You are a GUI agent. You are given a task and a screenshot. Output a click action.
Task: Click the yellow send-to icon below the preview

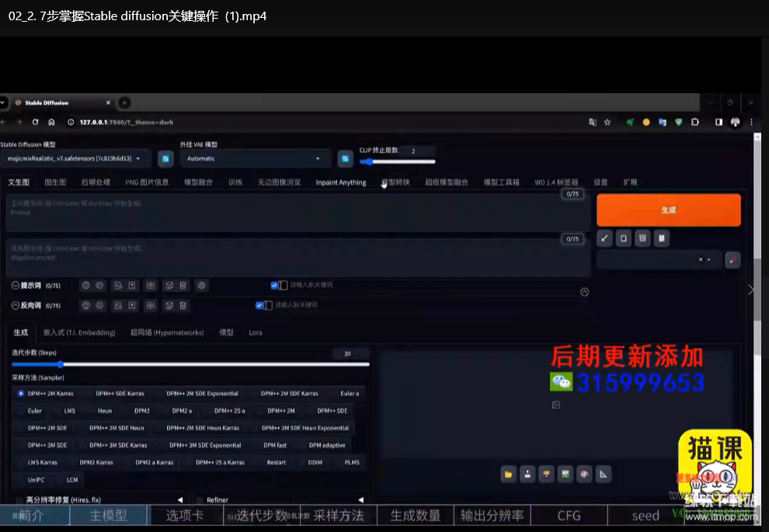(546, 475)
